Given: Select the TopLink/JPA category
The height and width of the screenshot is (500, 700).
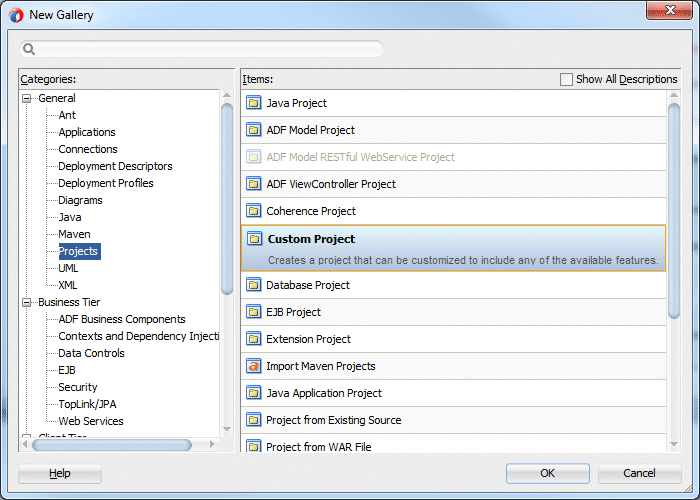Looking at the screenshot, I should tap(87, 404).
